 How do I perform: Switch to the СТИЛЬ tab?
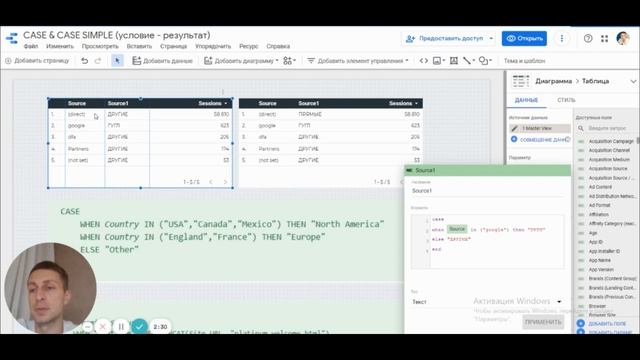(x=566, y=100)
